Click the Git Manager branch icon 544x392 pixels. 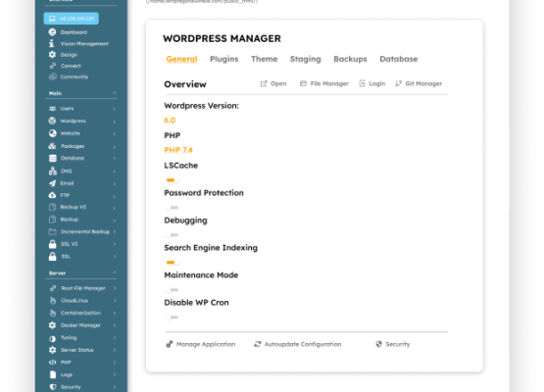click(x=398, y=83)
